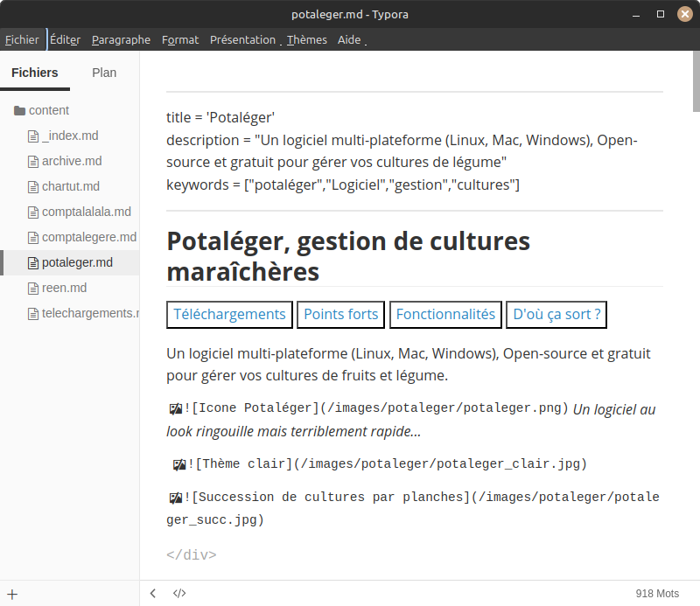
Task: Open _index.md file
Action: tap(70, 136)
